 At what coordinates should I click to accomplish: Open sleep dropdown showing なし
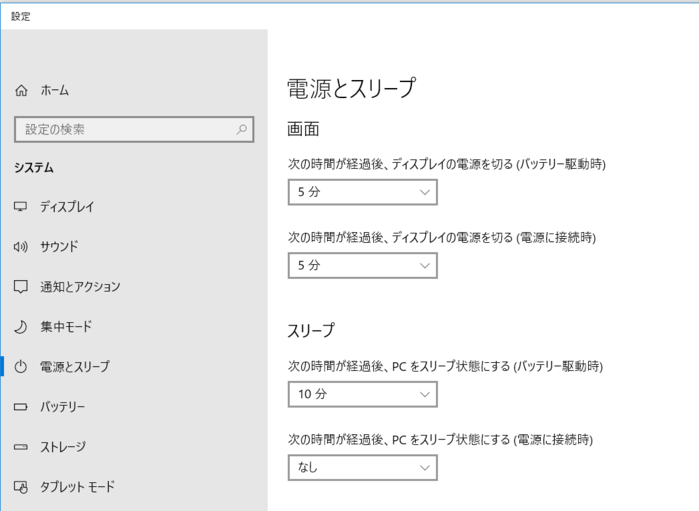362,468
